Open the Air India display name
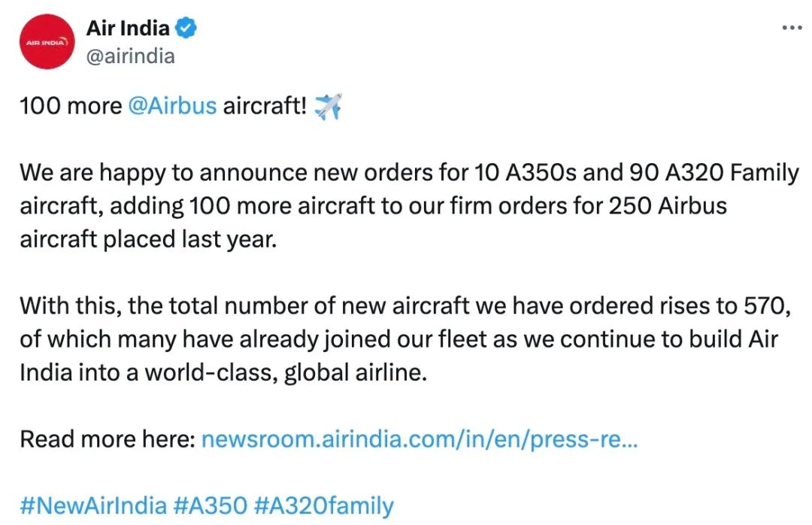The height and width of the screenshot is (525, 812). 129,29
